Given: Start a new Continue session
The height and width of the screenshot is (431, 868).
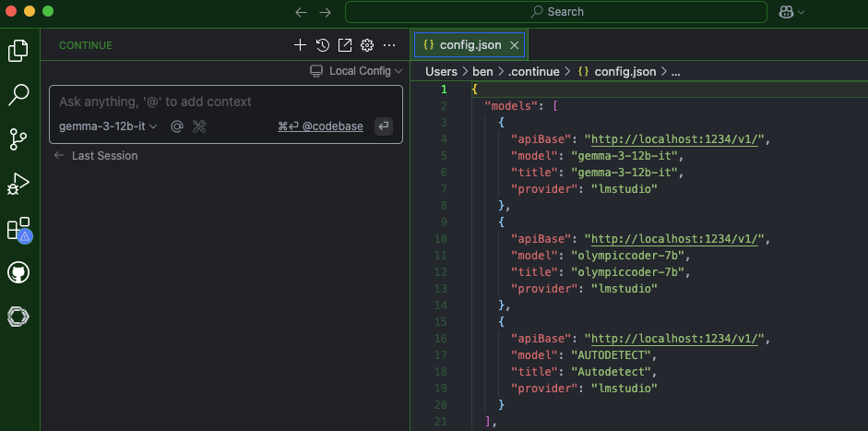Looking at the screenshot, I should point(300,45).
